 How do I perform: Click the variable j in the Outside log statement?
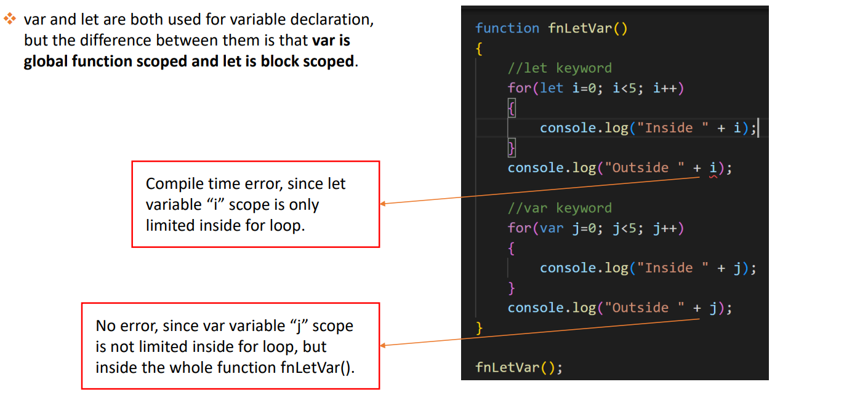(x=713, y=308)
